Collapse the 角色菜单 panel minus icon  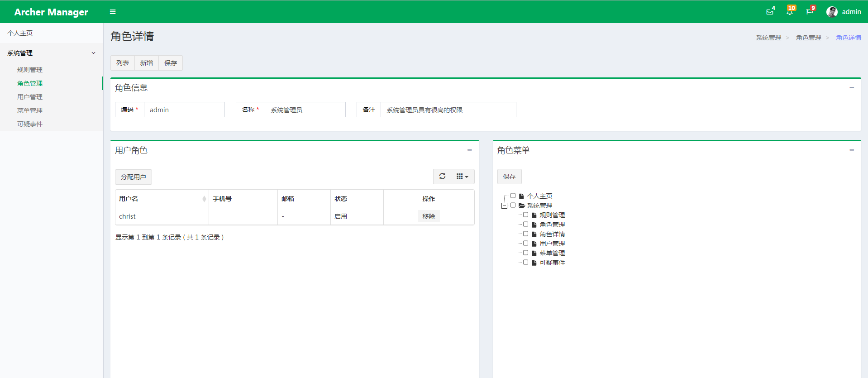click(852, 150)
